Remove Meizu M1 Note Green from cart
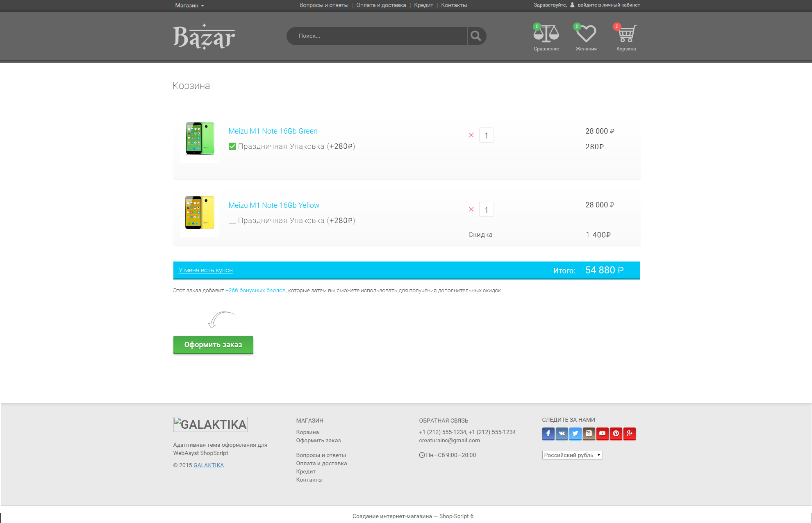 tap(471, 135)
